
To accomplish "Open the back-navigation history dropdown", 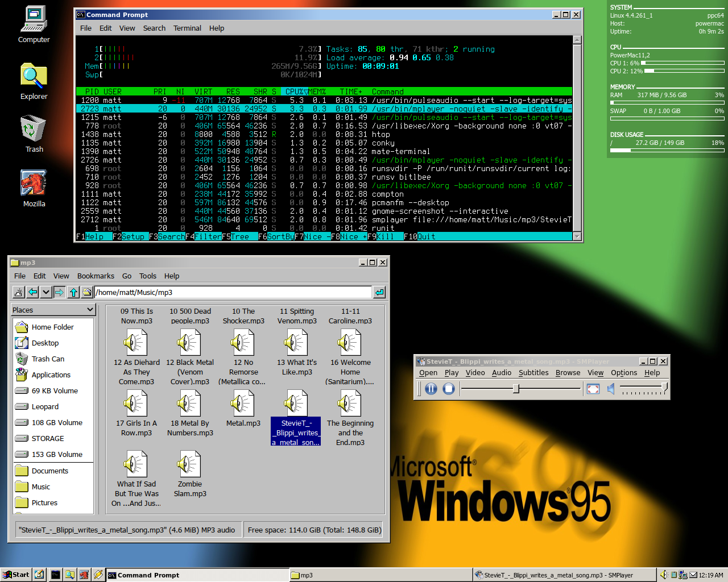I will [x=46, y=292].
